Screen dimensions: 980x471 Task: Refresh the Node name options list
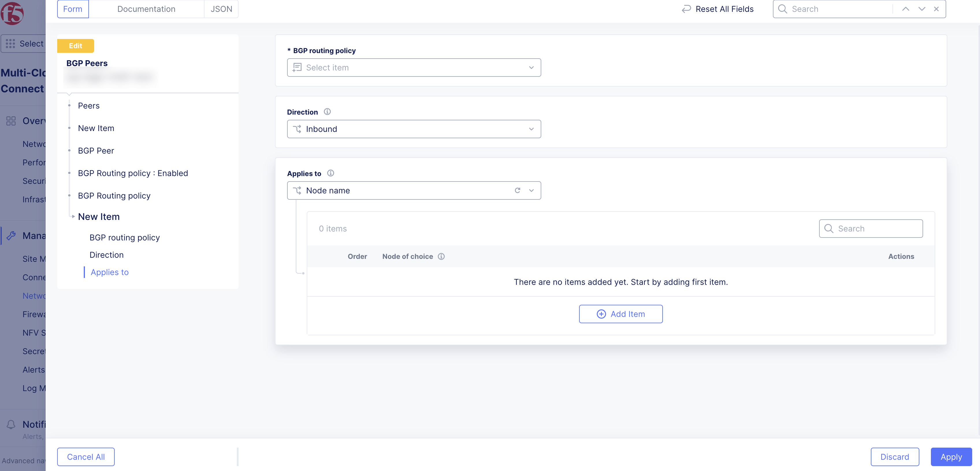point(517,190)
